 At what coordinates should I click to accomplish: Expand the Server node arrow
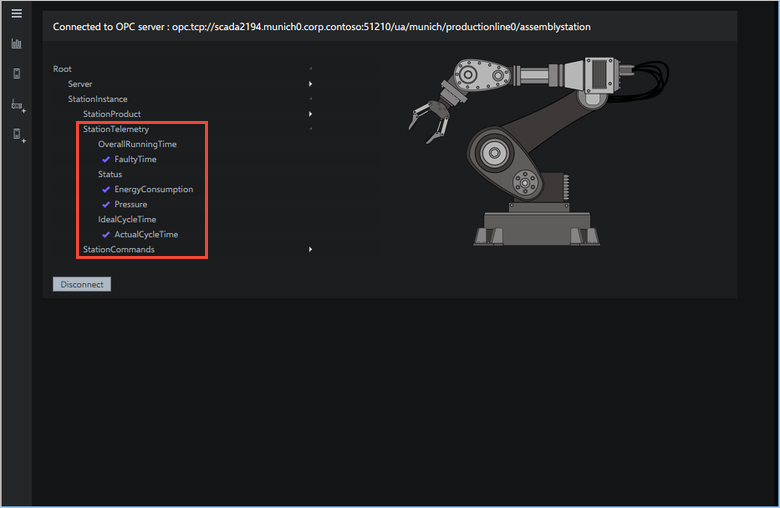click(310, 84)
